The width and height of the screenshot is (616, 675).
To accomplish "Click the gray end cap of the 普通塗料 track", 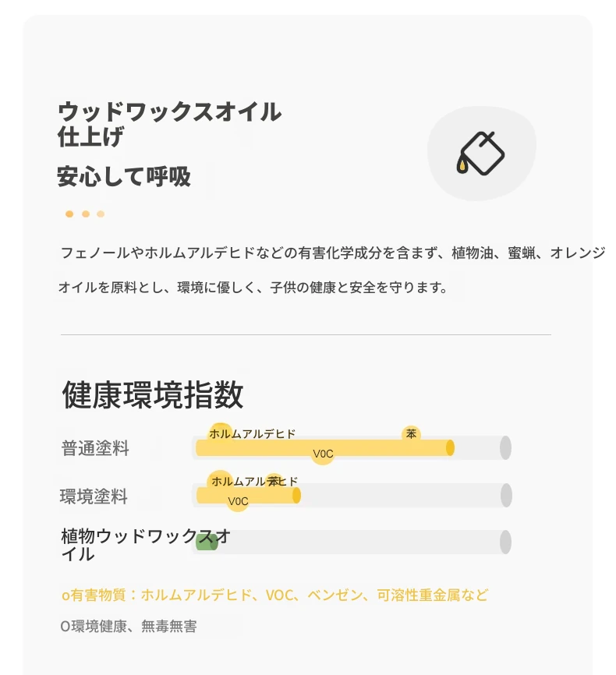I will [505, 447].
